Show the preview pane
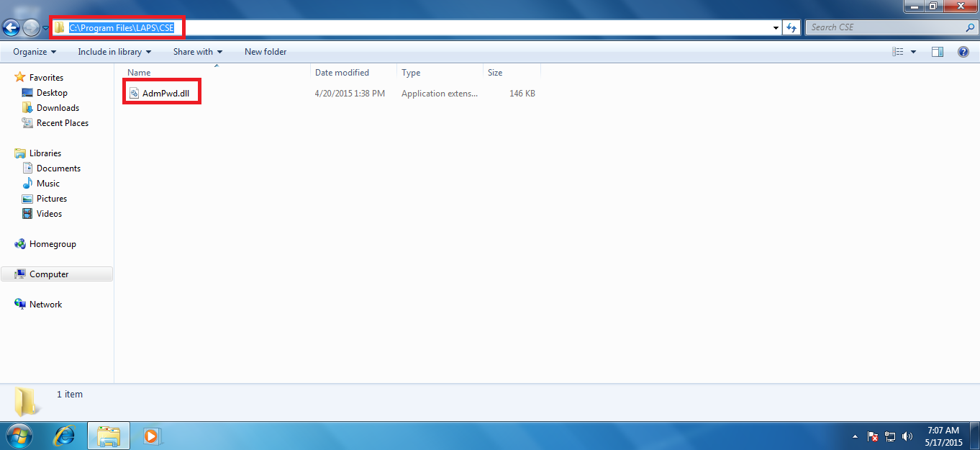Image resolution: width=980 pixels, height=450 pixels. [938, 52]
